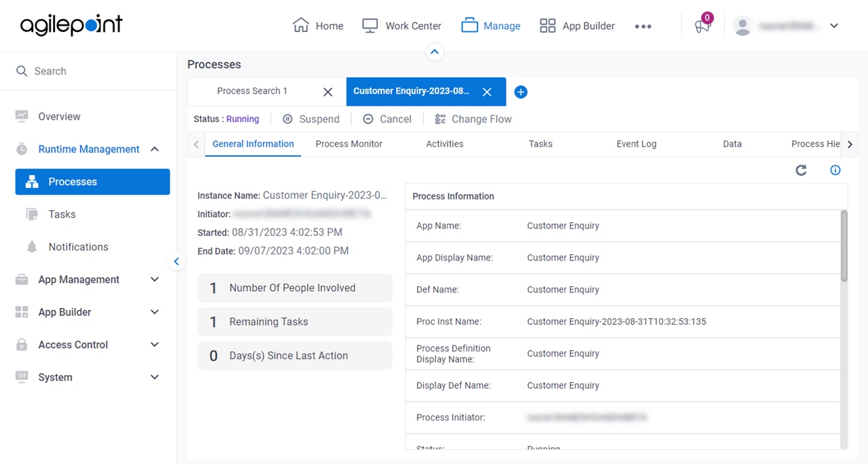Click the information icon
The height and width of the screenshot is (464, 868).
(835, 170)
